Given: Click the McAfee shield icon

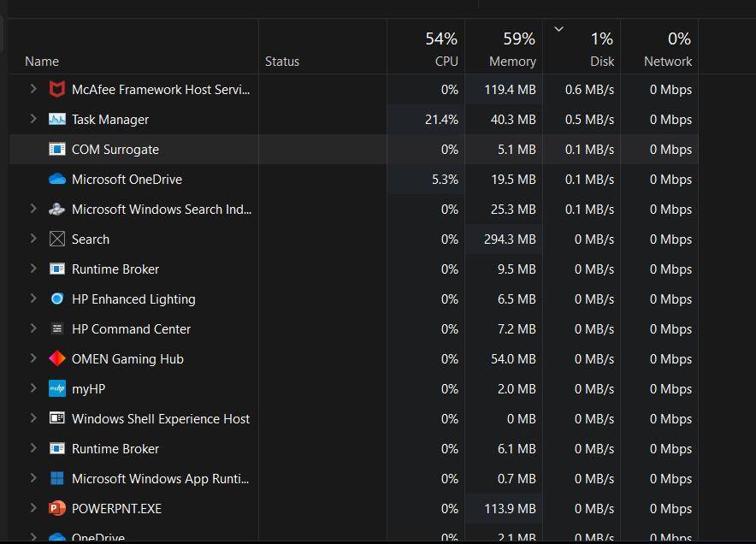Looking at the screenshot, I should coord(57,90).
